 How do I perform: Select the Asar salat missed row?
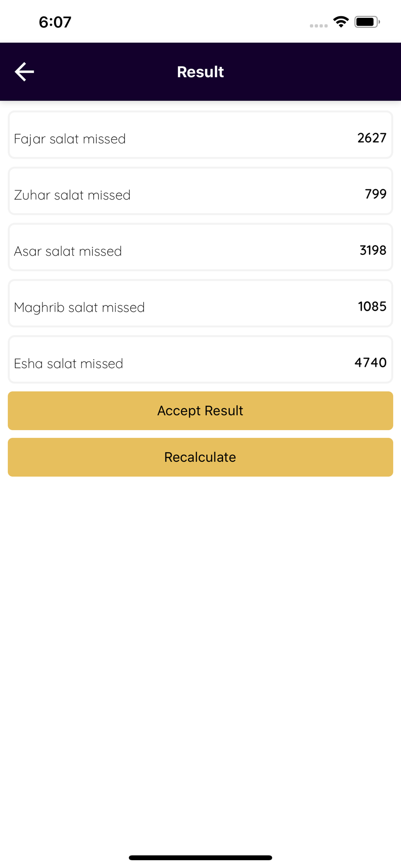(x=200, y=247)
